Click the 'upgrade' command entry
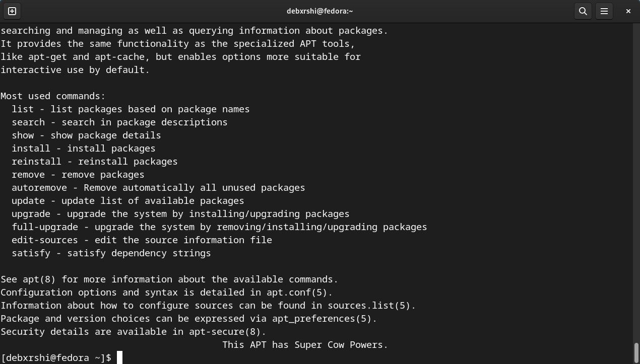Screen dimensions: 640x364 (31, 213)
